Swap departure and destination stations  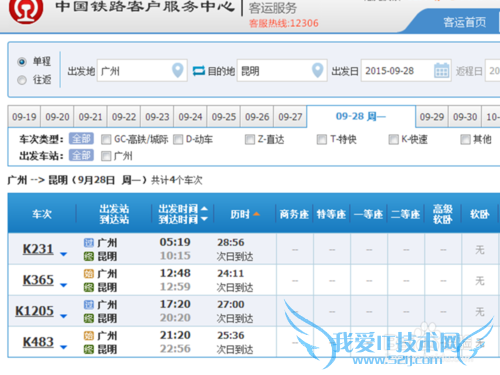pyautogui.click(x=199, y=71)
